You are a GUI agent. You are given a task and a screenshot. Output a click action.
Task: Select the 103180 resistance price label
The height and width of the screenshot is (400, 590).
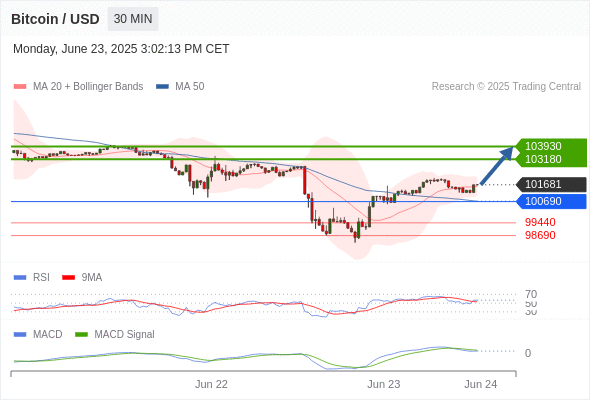[543, 159]
